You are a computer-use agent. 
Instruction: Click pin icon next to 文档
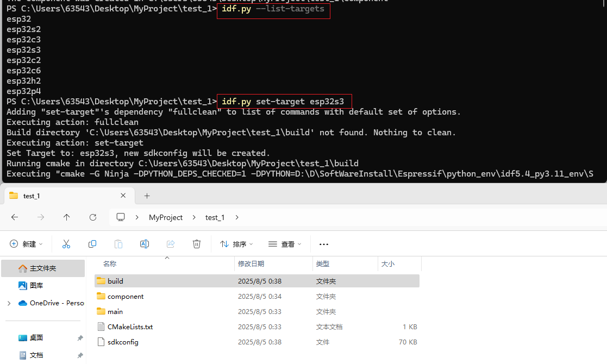[x=80, y=355]
